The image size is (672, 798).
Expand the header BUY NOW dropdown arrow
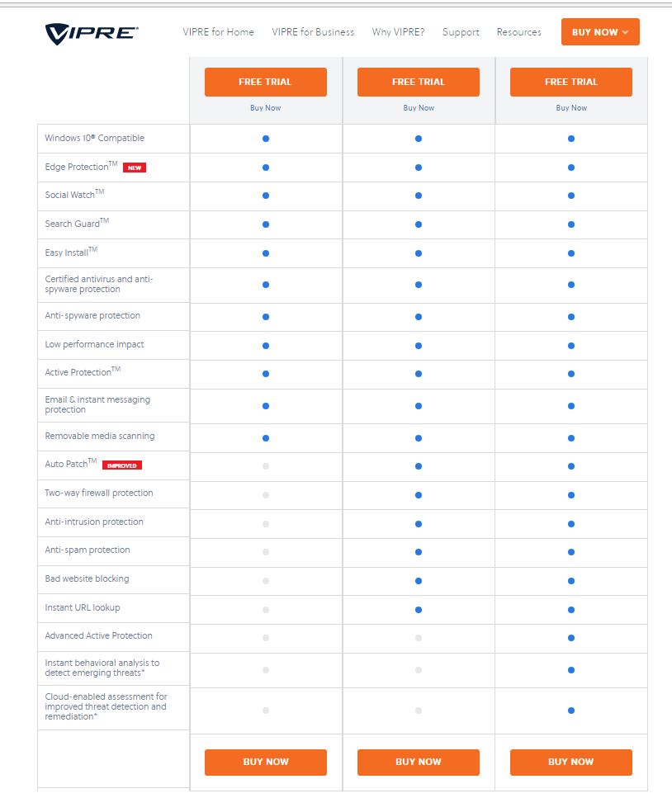(x=625, y=32)
